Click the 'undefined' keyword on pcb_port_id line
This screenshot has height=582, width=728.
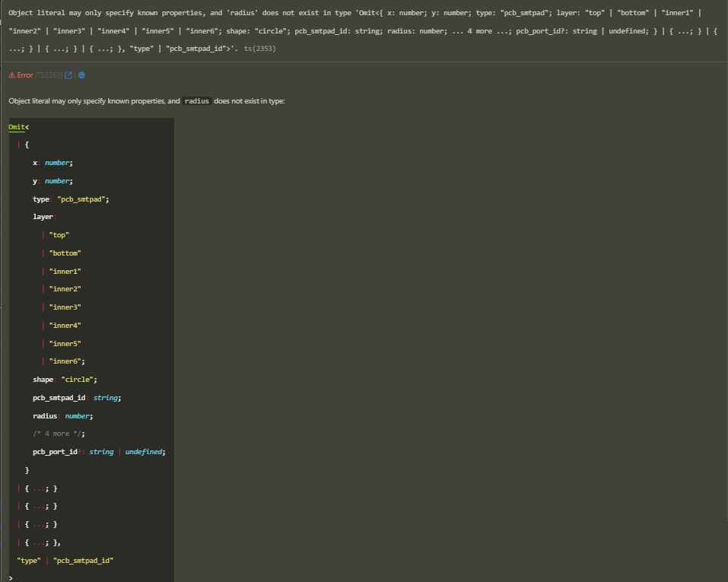[143, 452]
